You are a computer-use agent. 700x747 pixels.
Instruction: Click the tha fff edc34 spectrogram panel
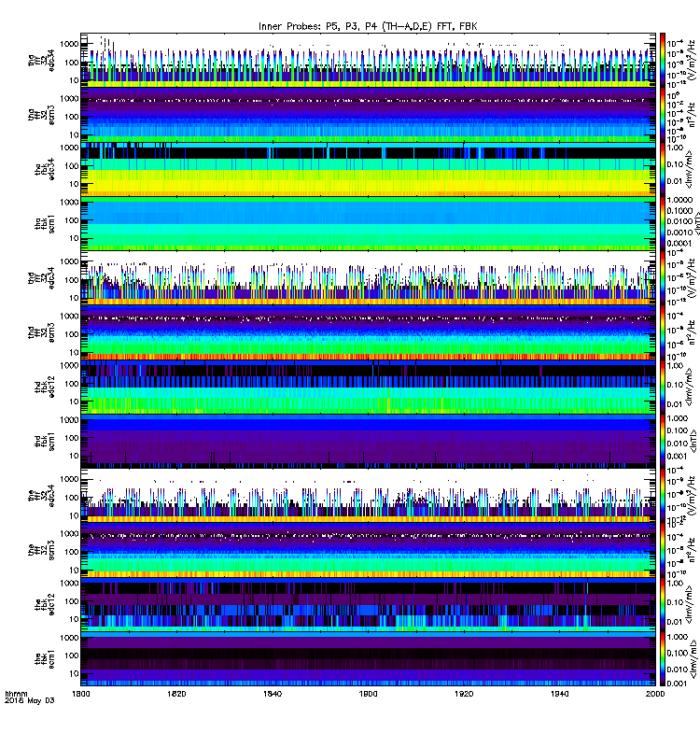(x=368, y=61)
